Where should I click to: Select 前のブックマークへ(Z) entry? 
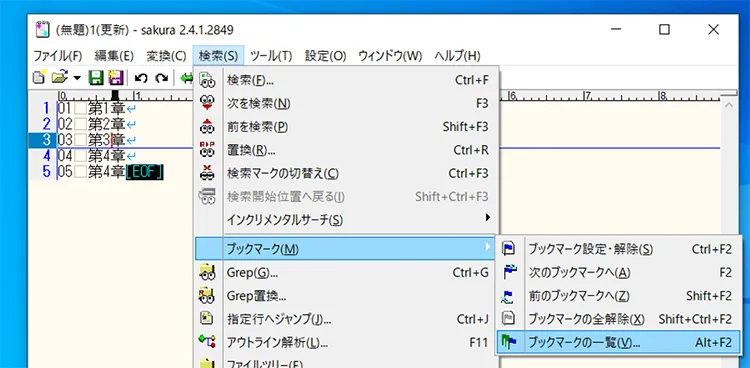coord(619,296)
